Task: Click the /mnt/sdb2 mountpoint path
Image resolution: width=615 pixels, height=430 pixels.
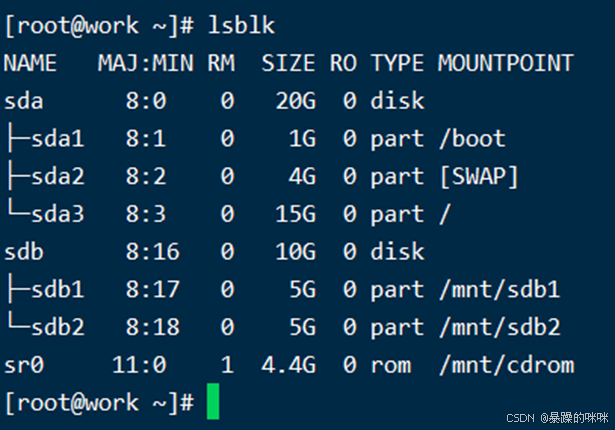Action: click(x=498, y=327)
